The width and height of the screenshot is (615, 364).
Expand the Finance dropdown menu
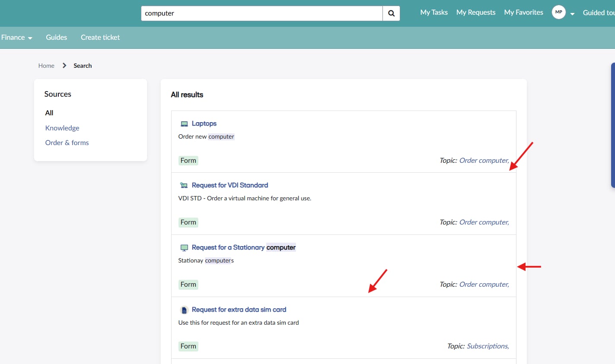16,38
